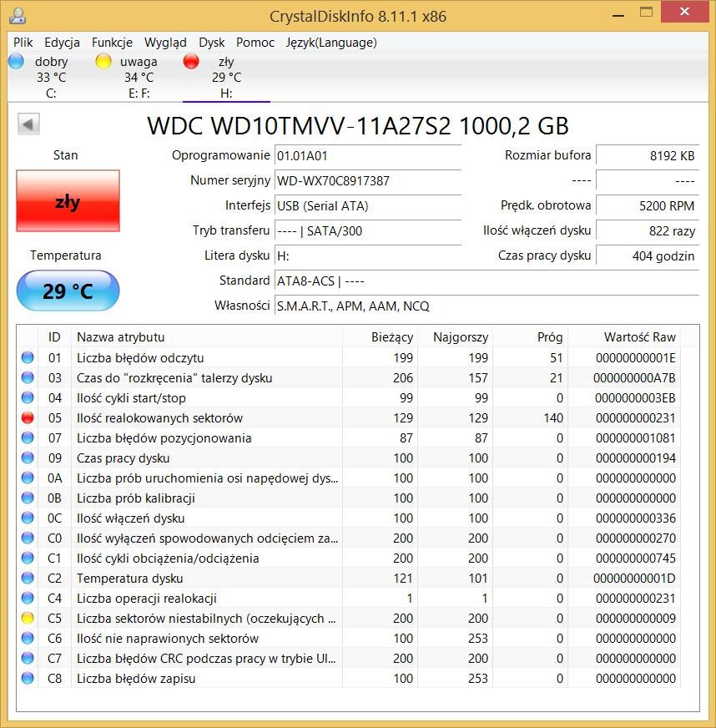This screenshot has height=728, width=716.
Task: Click the rotation speed value 5200 RPM
Action: 648,205
